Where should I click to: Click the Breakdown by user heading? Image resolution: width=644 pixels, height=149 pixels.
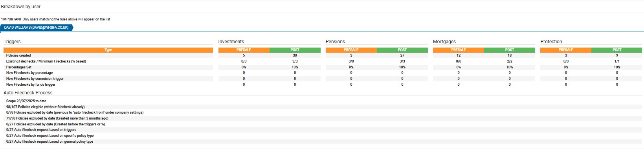21,7
